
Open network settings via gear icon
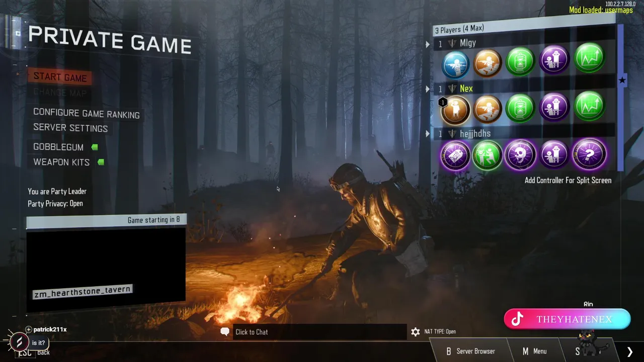point(415,332)
